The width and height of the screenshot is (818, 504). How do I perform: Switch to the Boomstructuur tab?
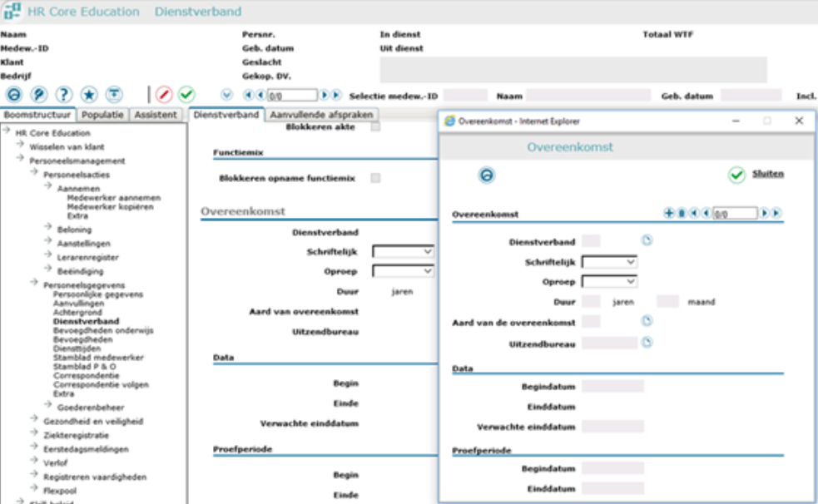(37, 115)
